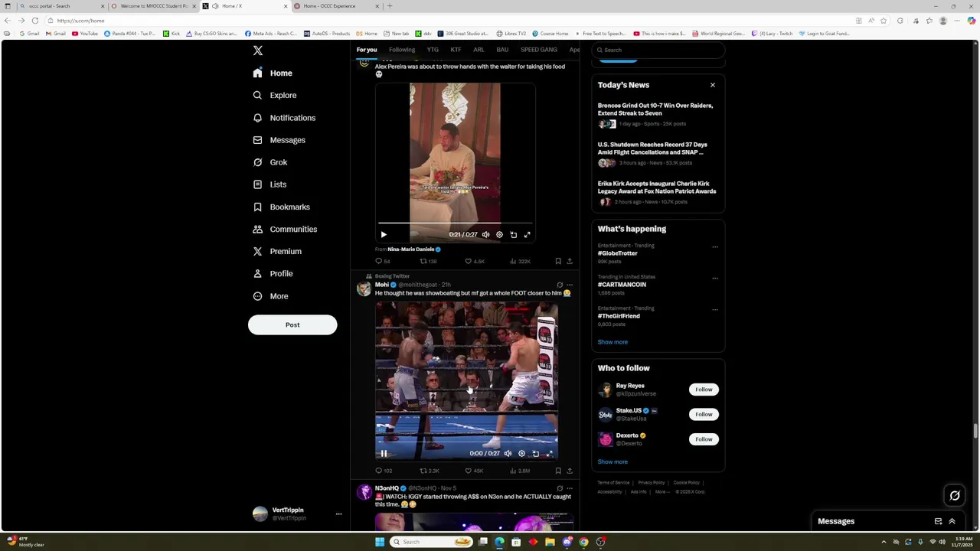Follow Dexerto
The height and width of the screenshot is (551, 980).
704,439
